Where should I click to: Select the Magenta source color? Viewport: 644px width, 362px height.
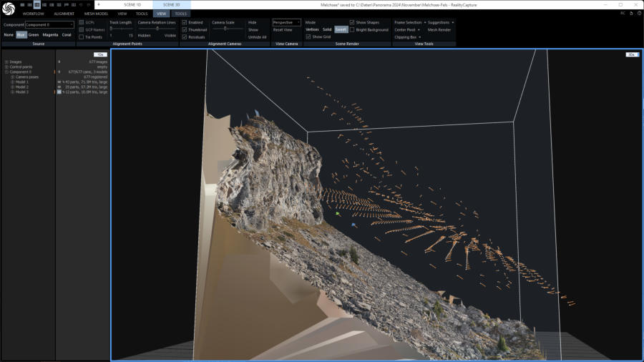[x=50, y=34]
